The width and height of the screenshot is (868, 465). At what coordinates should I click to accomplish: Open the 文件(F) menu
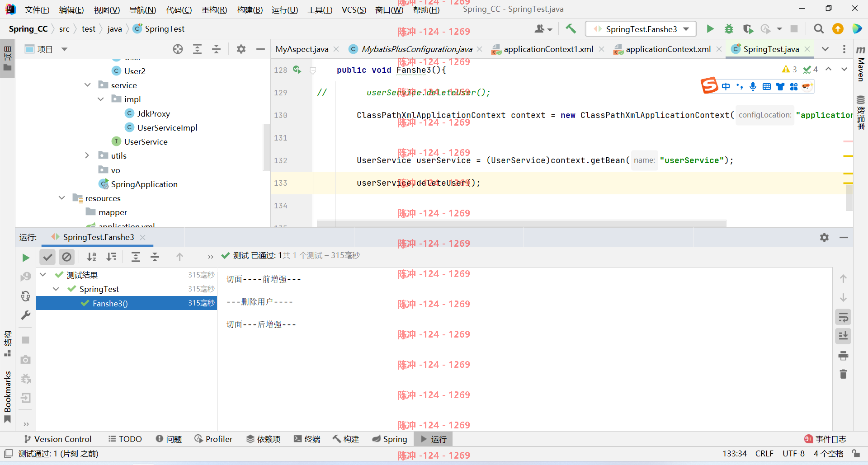tap(37, 9)
